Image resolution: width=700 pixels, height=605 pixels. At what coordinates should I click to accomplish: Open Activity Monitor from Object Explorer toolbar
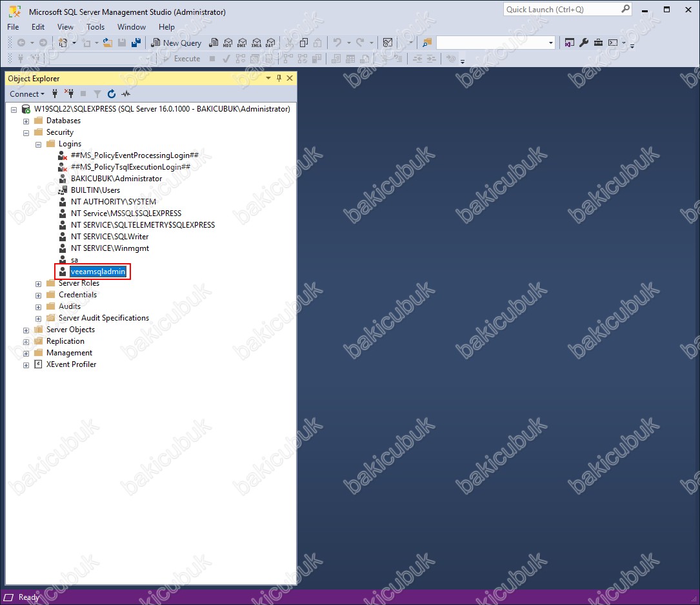coord(126,94)
